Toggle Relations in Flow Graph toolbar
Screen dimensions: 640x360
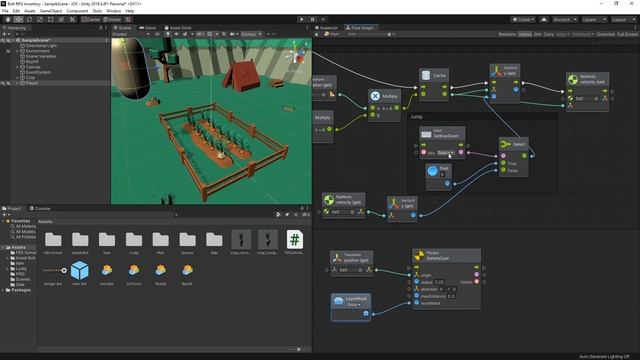[507, 34]
